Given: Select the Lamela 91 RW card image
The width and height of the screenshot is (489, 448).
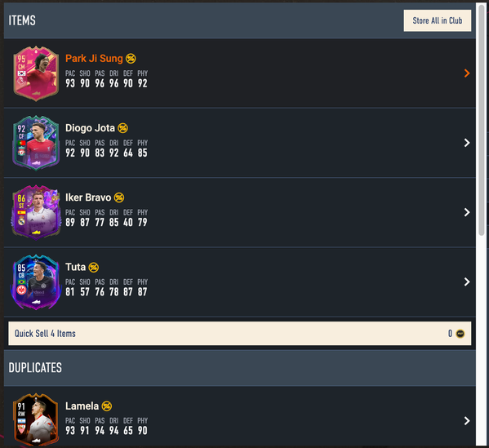Looking at the screenshot, I should (x=36, y=419).
